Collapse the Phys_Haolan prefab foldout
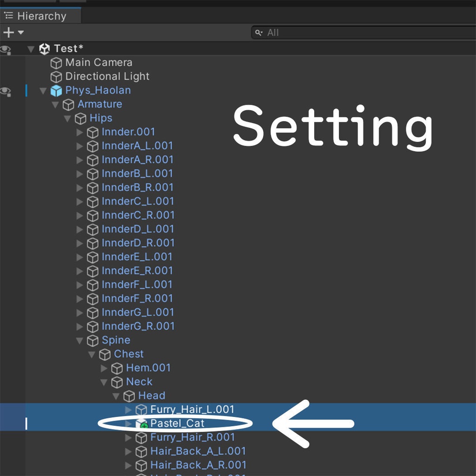 click(43, 91)
